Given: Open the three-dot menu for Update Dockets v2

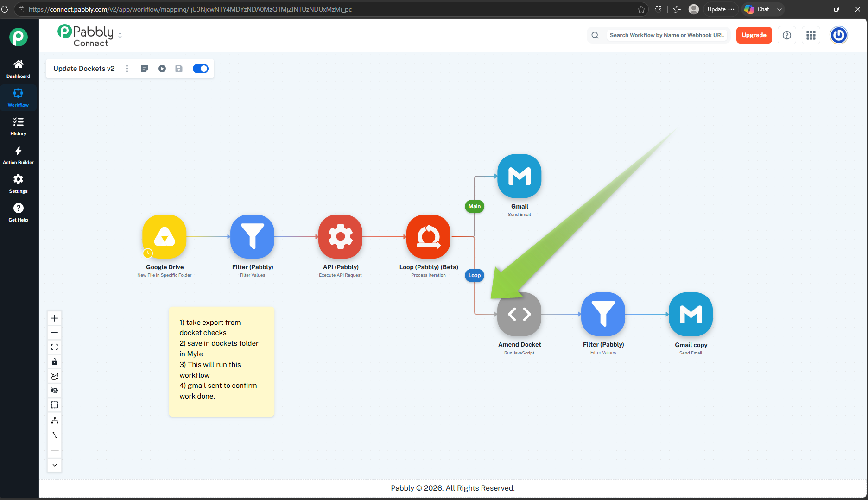Looking at the screenshot, I should [x=127, y=69].
